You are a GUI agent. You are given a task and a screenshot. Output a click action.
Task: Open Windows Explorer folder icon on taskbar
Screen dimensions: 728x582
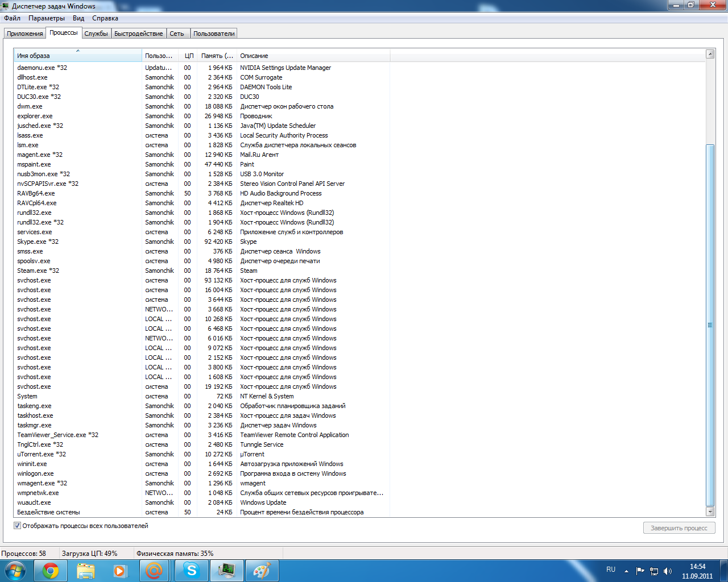click(x=85, y=570)
